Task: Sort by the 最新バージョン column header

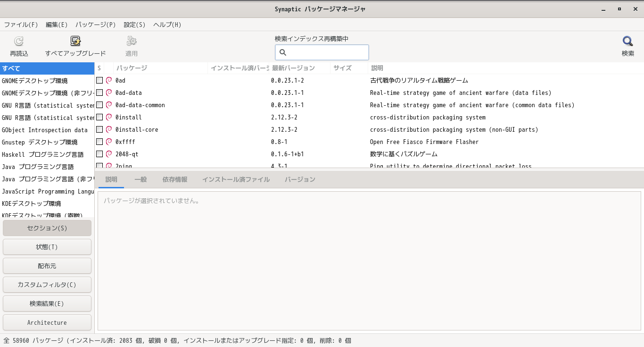Action: point(299,68)
